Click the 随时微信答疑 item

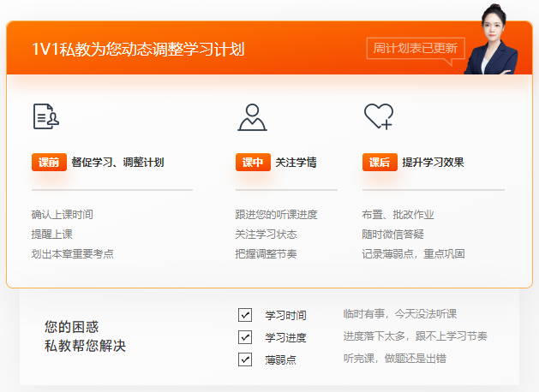tap(392, 234)
